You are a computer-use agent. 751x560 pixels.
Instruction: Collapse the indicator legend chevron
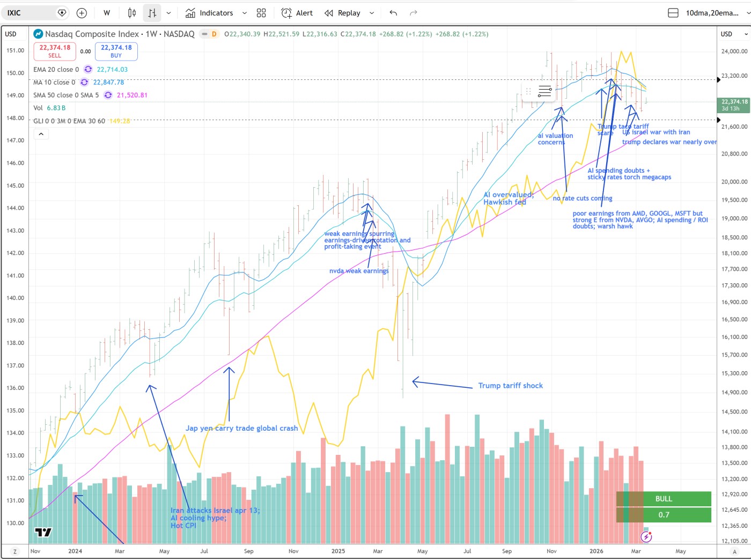41,134
